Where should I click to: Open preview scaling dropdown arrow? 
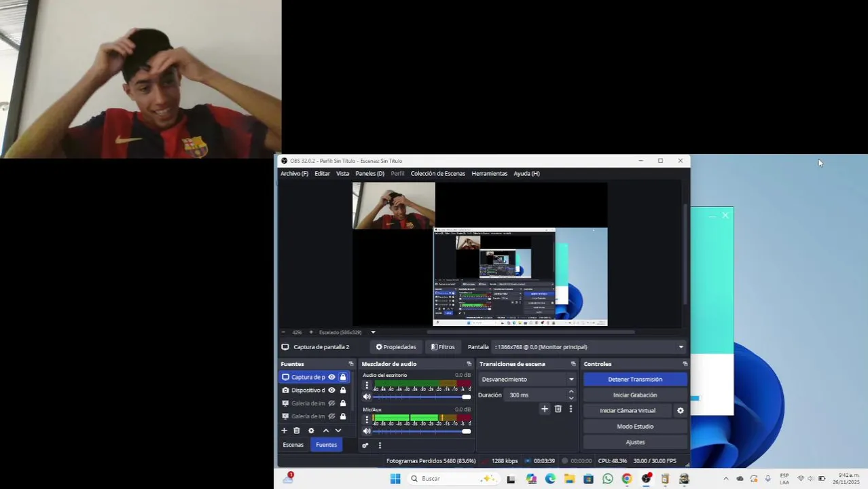click(x=373, y=333)
